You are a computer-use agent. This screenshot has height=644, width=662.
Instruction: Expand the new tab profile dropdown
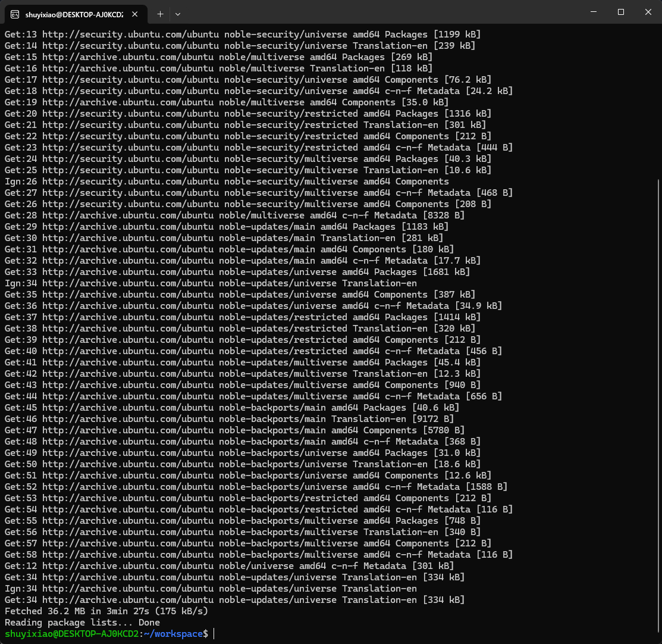[x=178, y=14]
